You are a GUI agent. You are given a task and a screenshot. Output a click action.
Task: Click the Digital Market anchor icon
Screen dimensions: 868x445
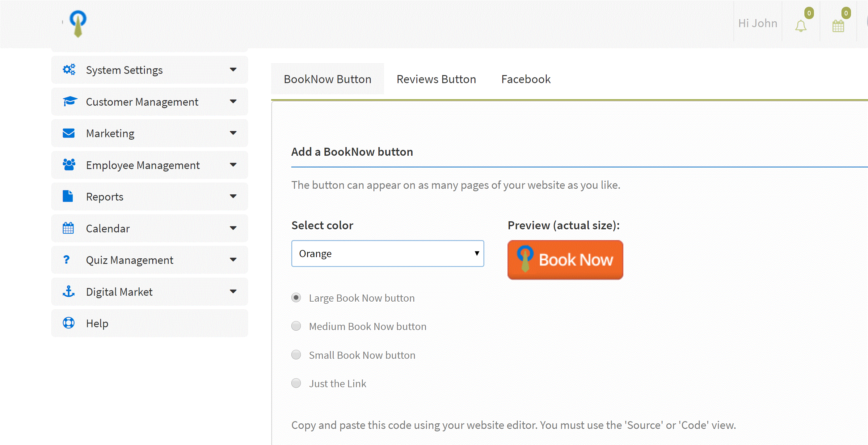click(x=69, y=292)
